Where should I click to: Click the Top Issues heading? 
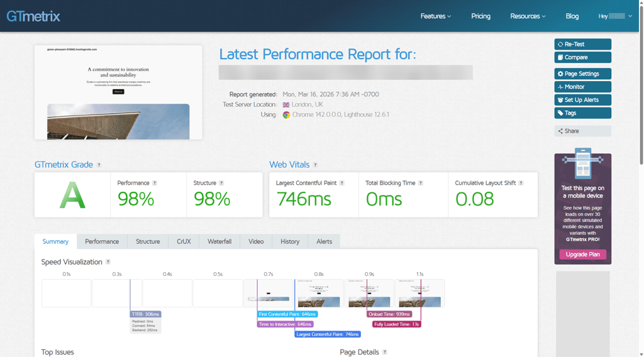[x=57, y=352]
